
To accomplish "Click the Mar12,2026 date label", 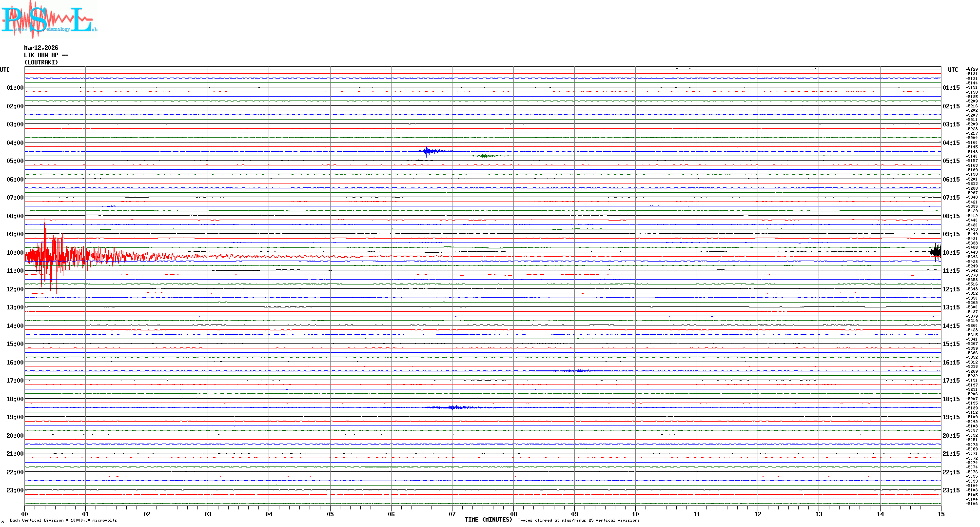I will pos(41,48).
